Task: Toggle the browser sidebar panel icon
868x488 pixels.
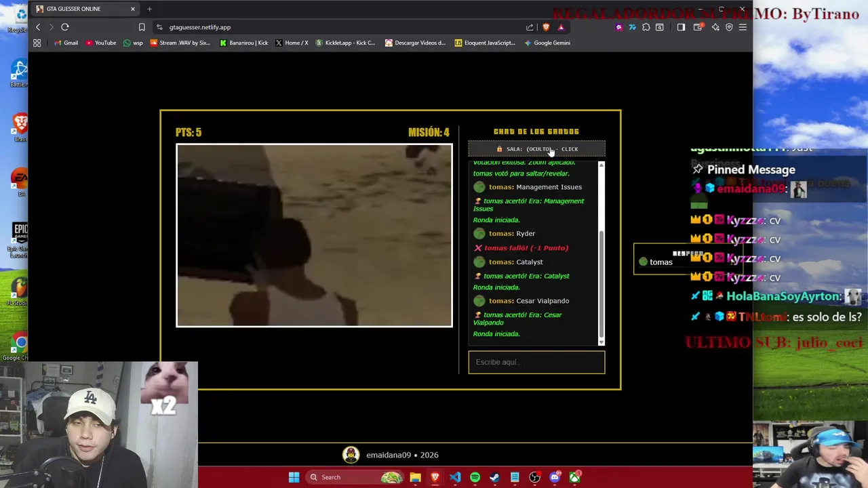Action: (681, 27)
